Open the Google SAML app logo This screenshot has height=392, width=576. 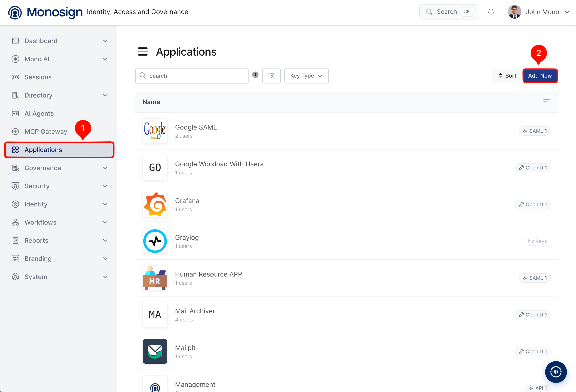coord(155,131)
